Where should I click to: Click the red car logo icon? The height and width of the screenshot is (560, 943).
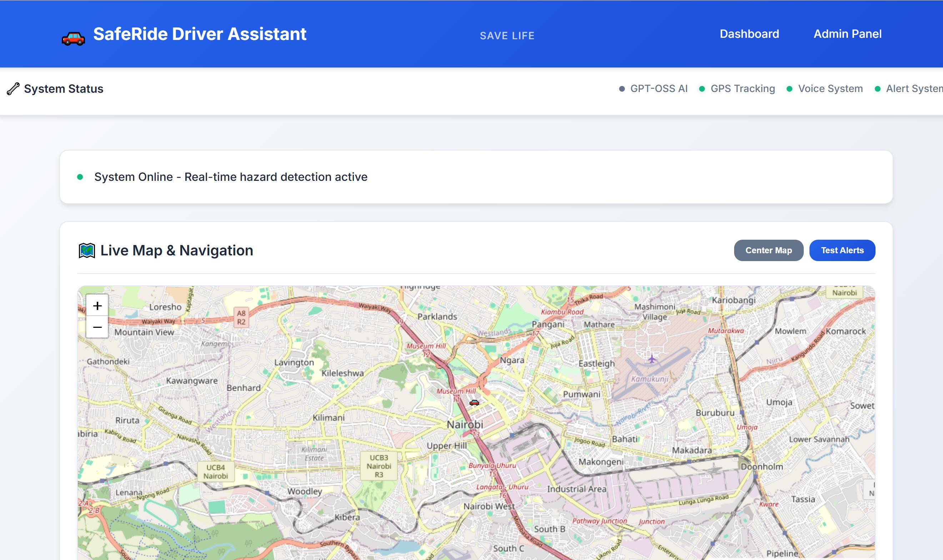pyautogui.click(x=73, y=38)
